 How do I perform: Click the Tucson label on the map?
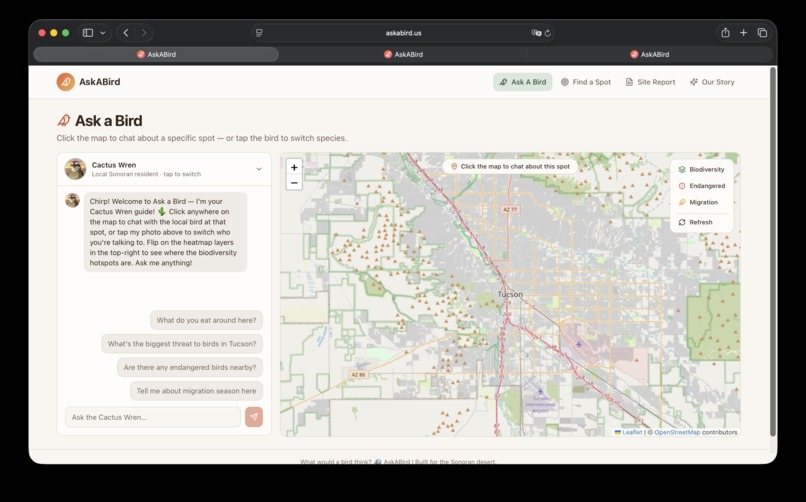(510, 294)
